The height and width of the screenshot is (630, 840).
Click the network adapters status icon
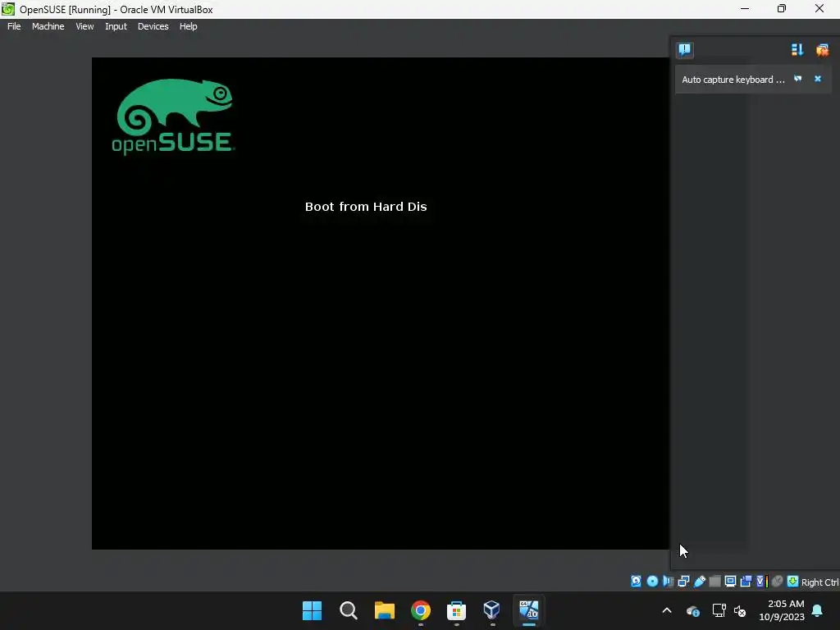click(683, 582)
